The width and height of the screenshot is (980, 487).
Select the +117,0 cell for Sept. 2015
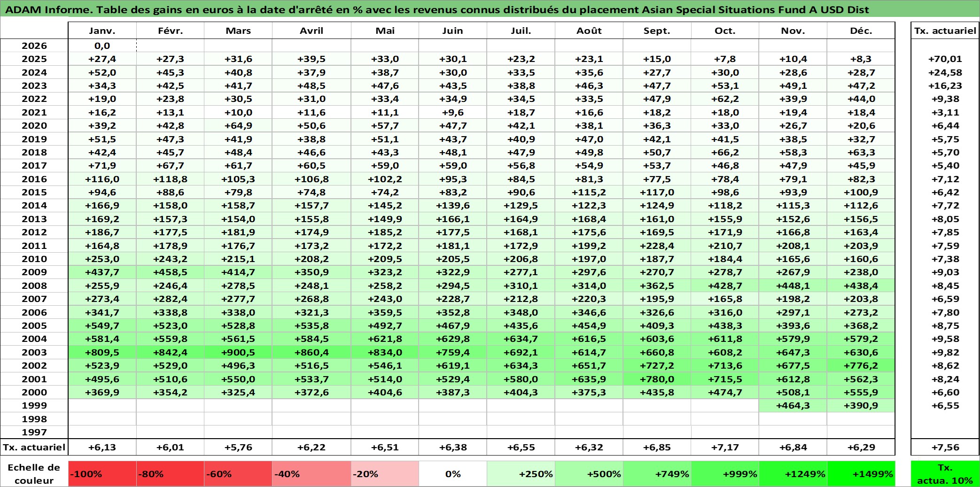pos(657,192)
